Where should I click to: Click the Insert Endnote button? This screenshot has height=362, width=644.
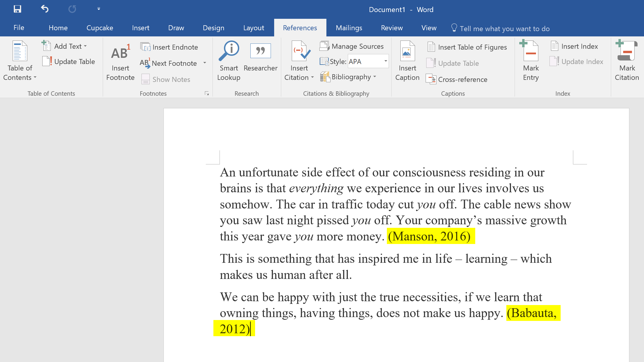pos(170,47)
